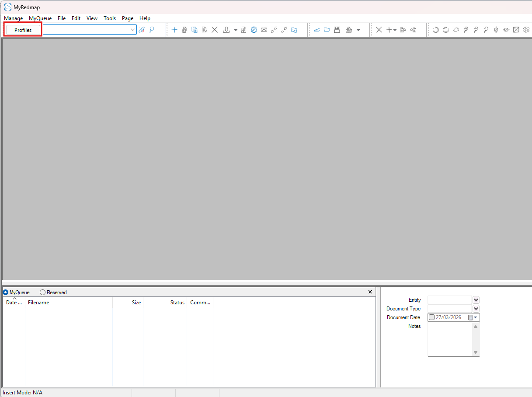Sort queue by Filename column header
532x397 pixels.
click(x=38, y=303)
